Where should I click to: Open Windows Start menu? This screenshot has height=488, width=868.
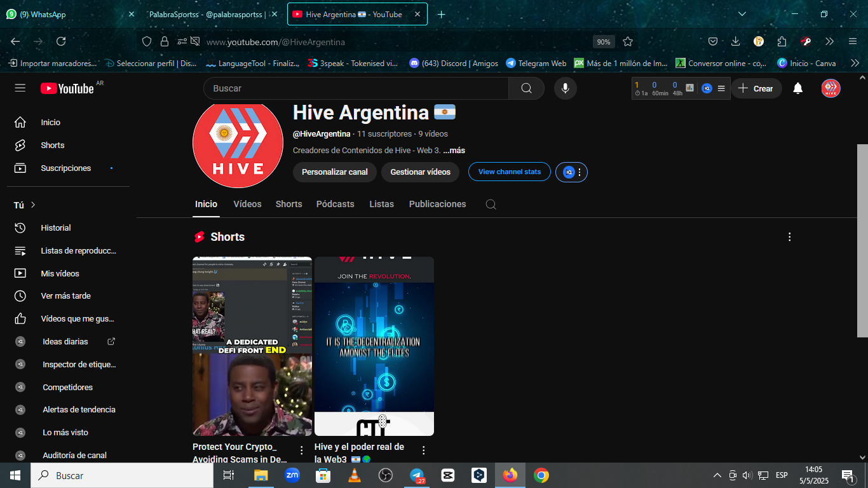coord(15,475)
